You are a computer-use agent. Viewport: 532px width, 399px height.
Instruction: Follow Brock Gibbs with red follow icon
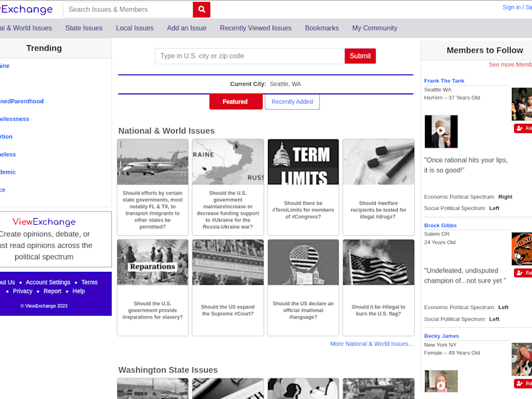point(523,273)
